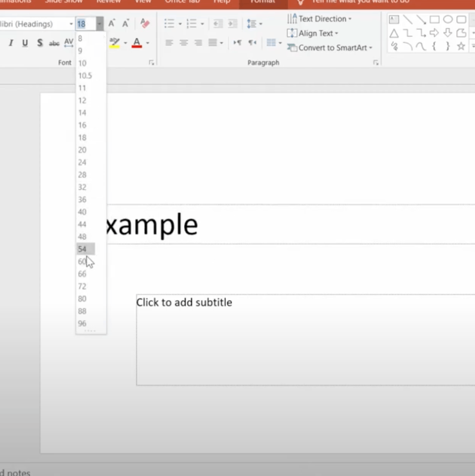Select the left brace shape
475x476 pixels.
(434, 46)
